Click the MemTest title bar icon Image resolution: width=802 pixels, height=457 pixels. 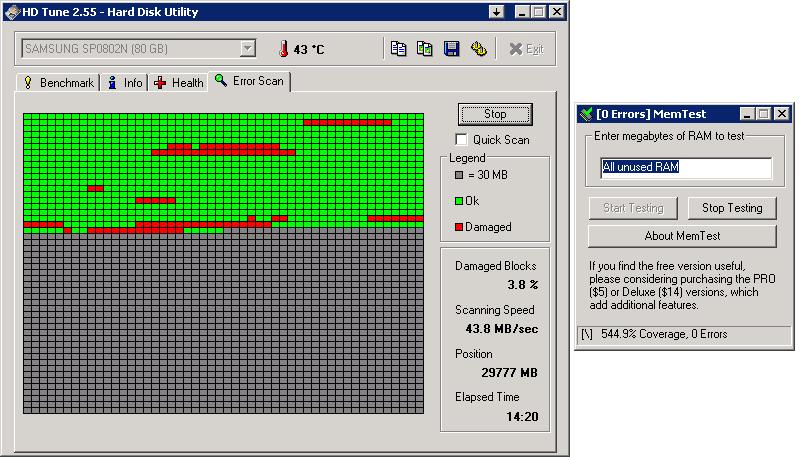pyautogui.click(x=586, y=114)
